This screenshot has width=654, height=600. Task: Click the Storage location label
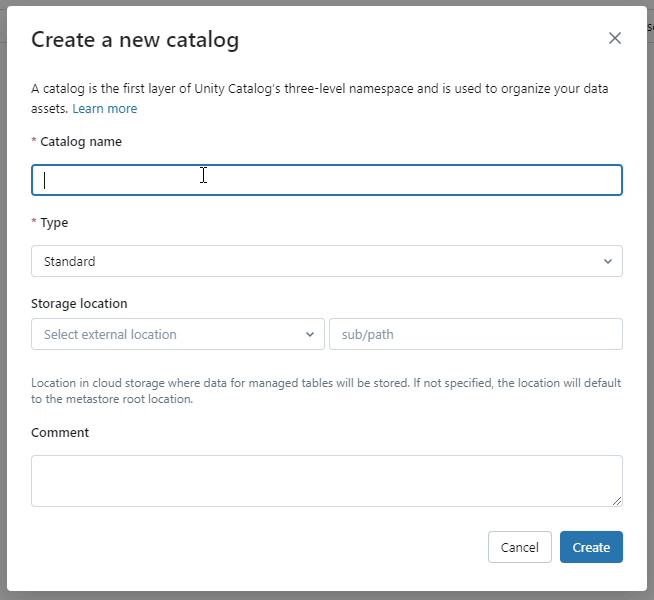(79, 303)
